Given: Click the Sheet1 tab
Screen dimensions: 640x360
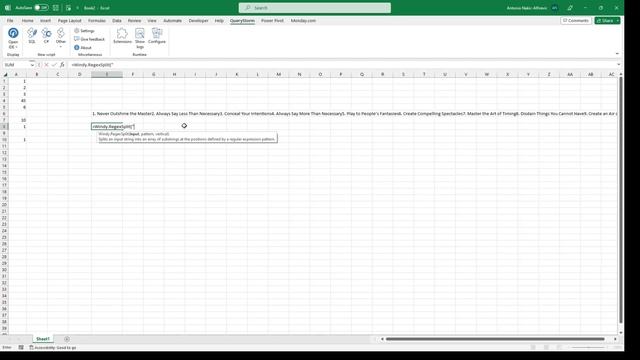Looking at the screenshot, I should [43, 339].
